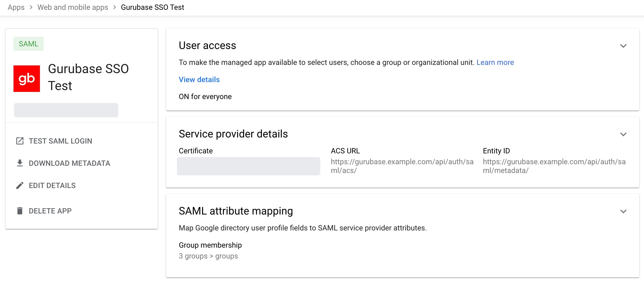Click the Delete App trash icon

click(x=20, y=211)
